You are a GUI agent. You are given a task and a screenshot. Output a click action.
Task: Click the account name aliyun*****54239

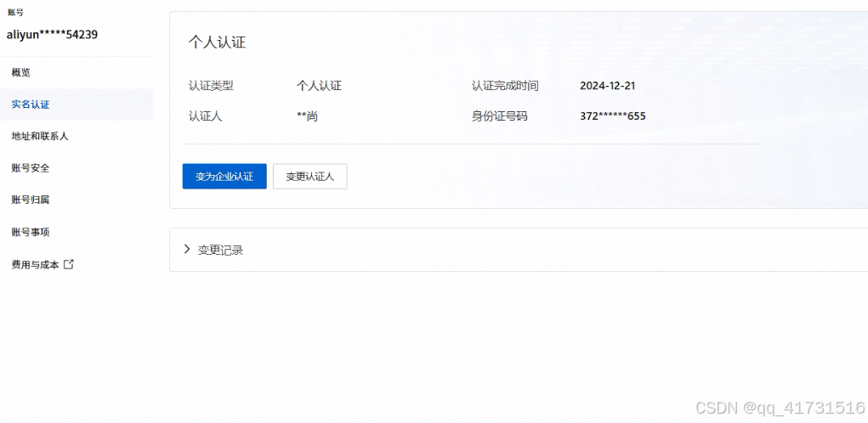coord(52,35)
